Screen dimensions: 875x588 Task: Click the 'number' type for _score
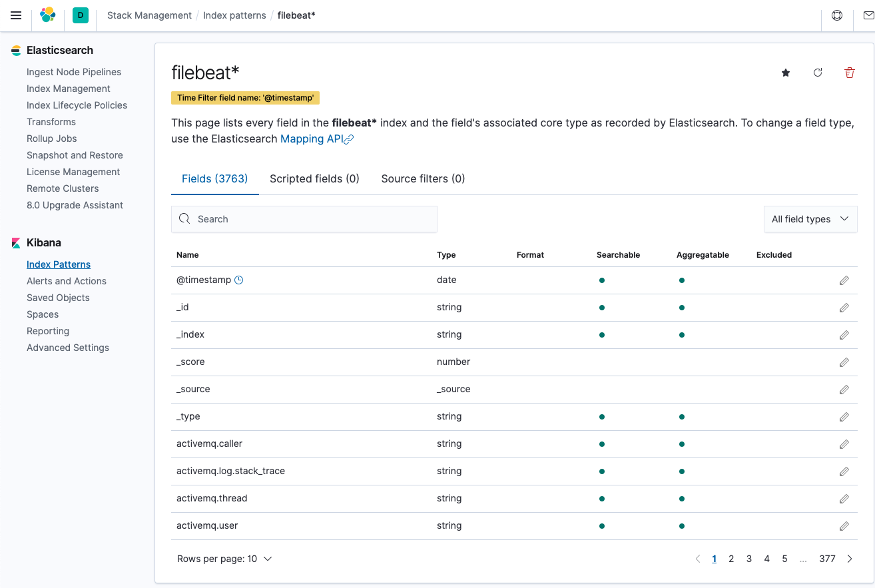pyautogui.click(x=453, y=362)
